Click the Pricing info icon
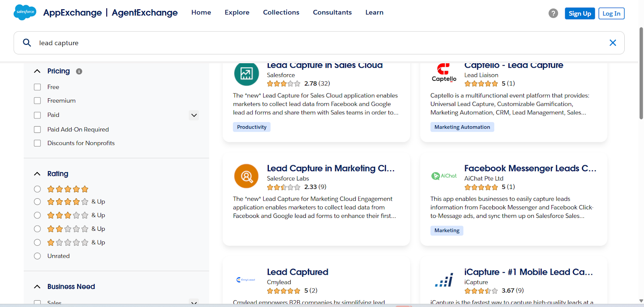The image size is (644, 307). coord(79,71)
